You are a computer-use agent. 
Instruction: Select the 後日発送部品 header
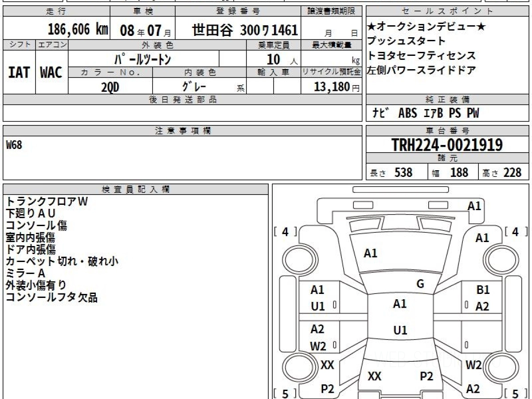click(x=182, y=100)
